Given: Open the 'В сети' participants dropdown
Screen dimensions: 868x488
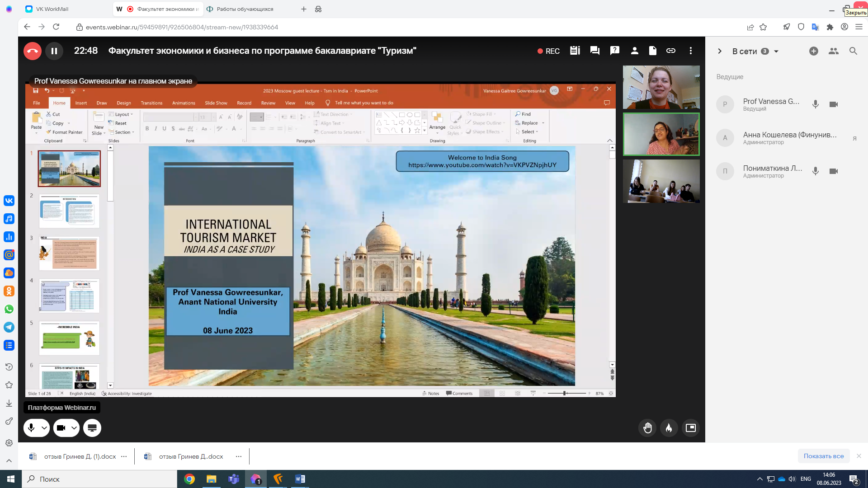Looking at the screenshot, I should [776, 52].
